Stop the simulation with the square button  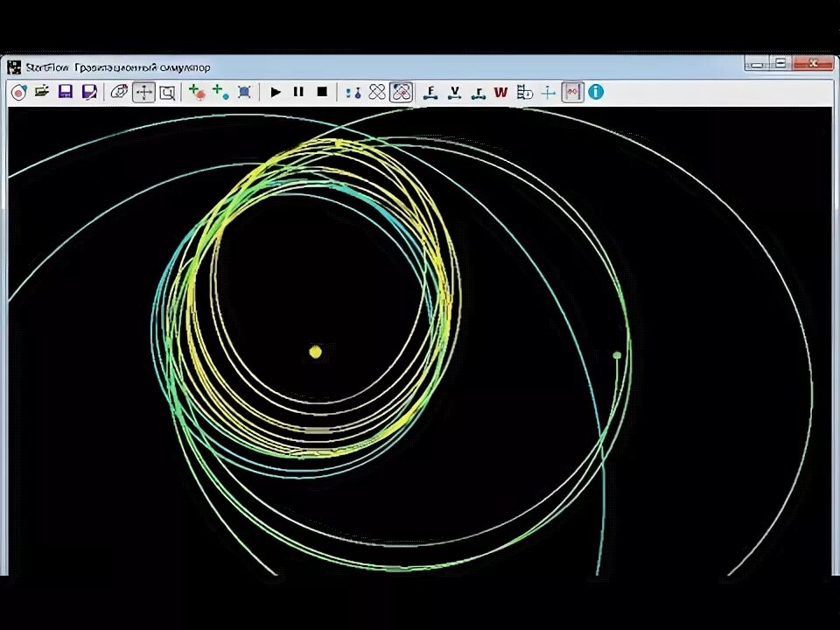[x=322, y=92]
